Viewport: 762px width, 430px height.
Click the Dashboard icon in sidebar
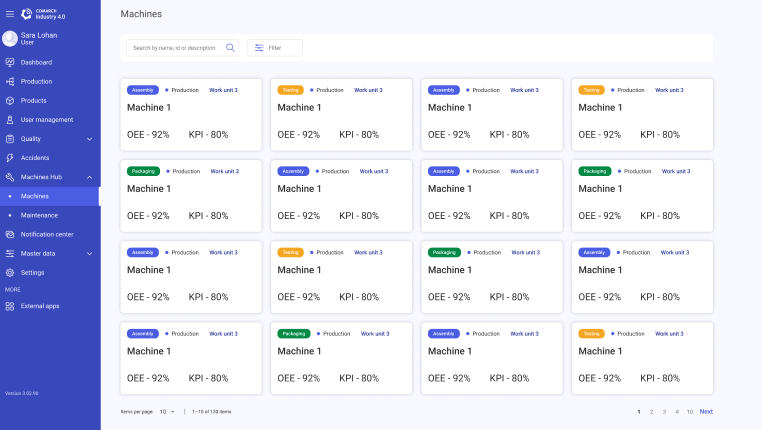coord(10,62)
